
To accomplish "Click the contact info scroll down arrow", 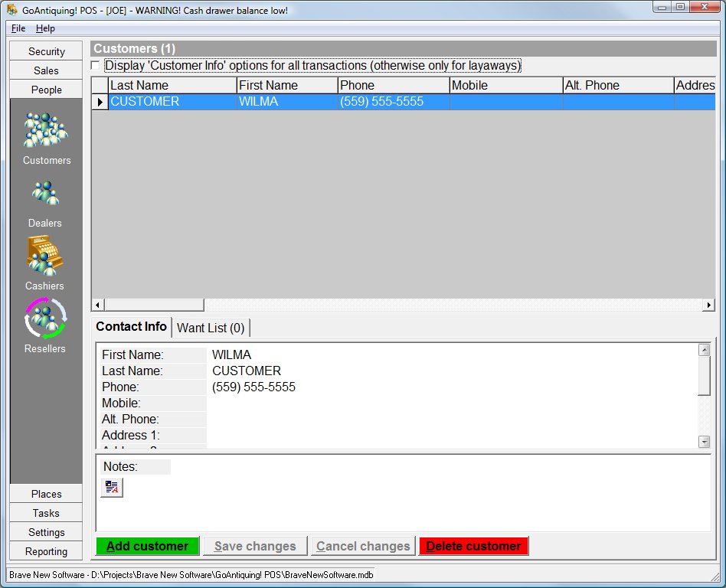I will point(705,442).
